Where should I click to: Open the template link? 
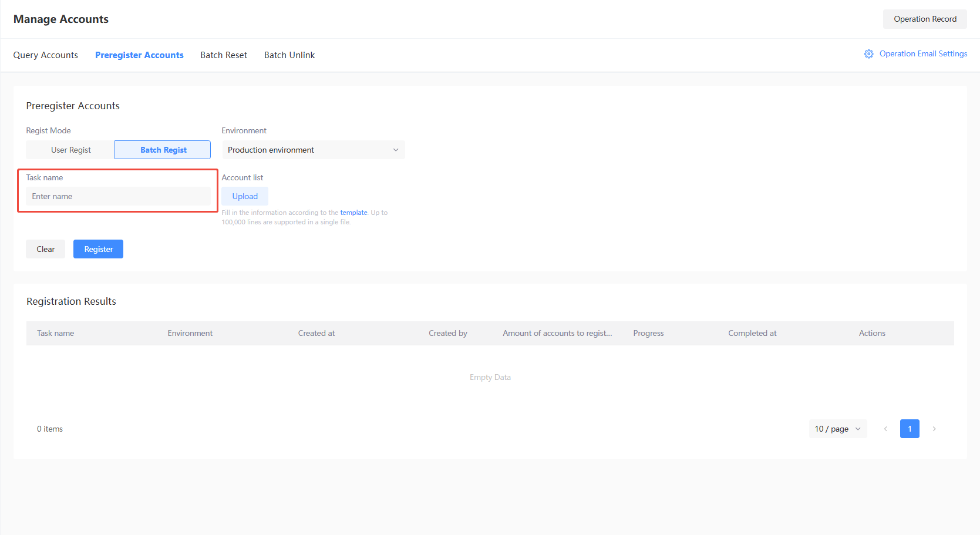353,213
